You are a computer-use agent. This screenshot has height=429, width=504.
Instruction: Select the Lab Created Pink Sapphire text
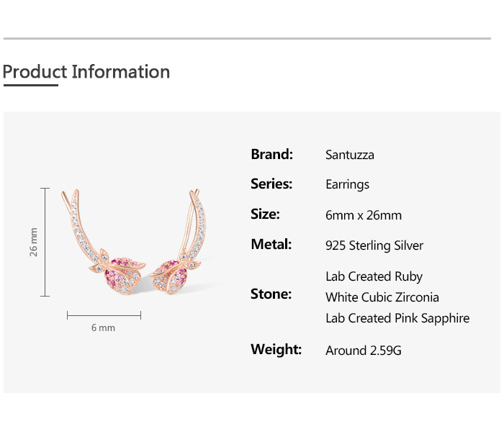397,318
